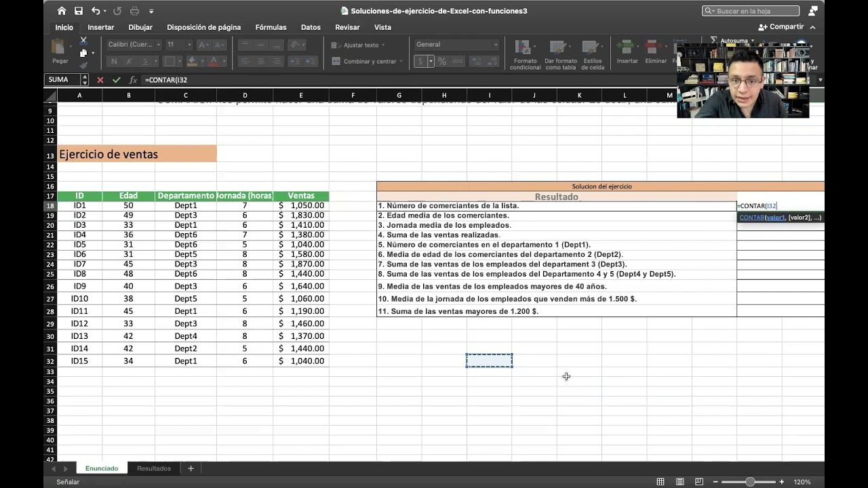The width and height of the screenshot is (868, 488).
Task: Expand Combinar y centrar options
Action: tap(401, 62)
